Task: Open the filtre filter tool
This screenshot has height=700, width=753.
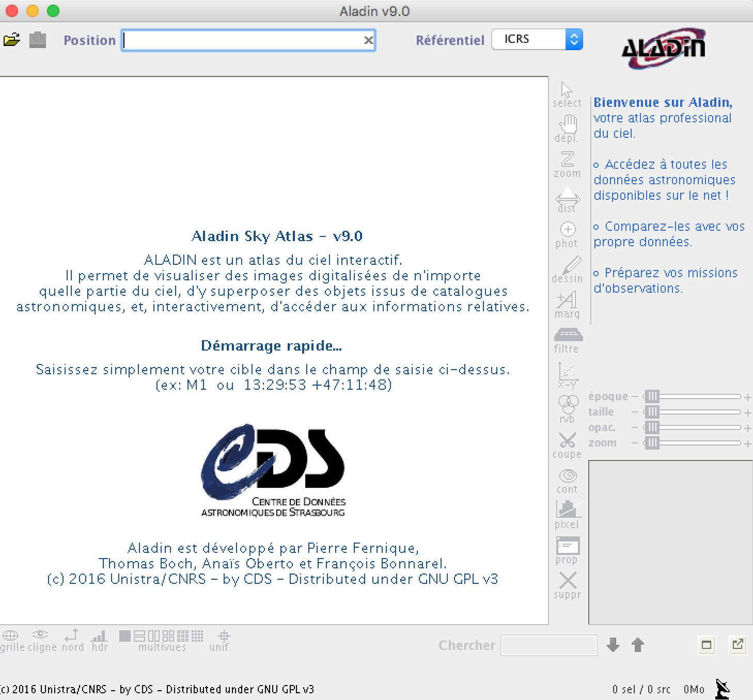Action: (567, 340)
